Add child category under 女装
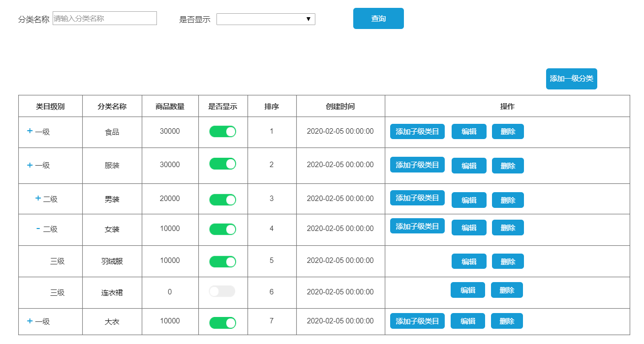644x344 pixels. point(417,226)
